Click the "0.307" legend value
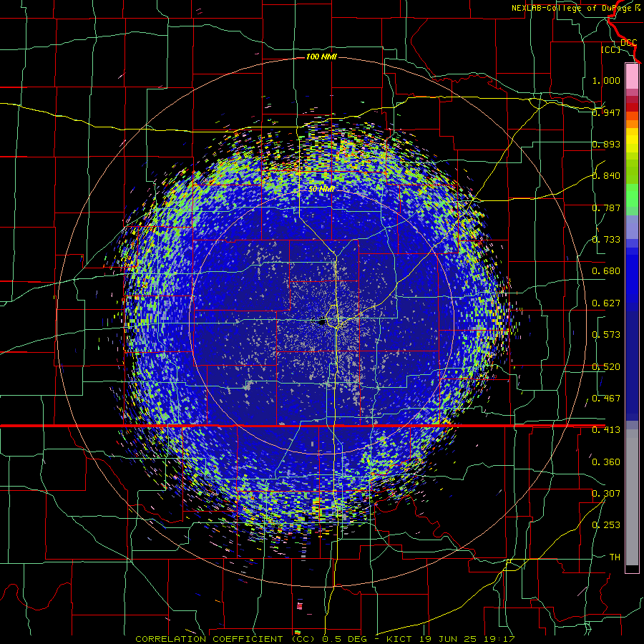This screenshot has width=644, height=644. 606,494
